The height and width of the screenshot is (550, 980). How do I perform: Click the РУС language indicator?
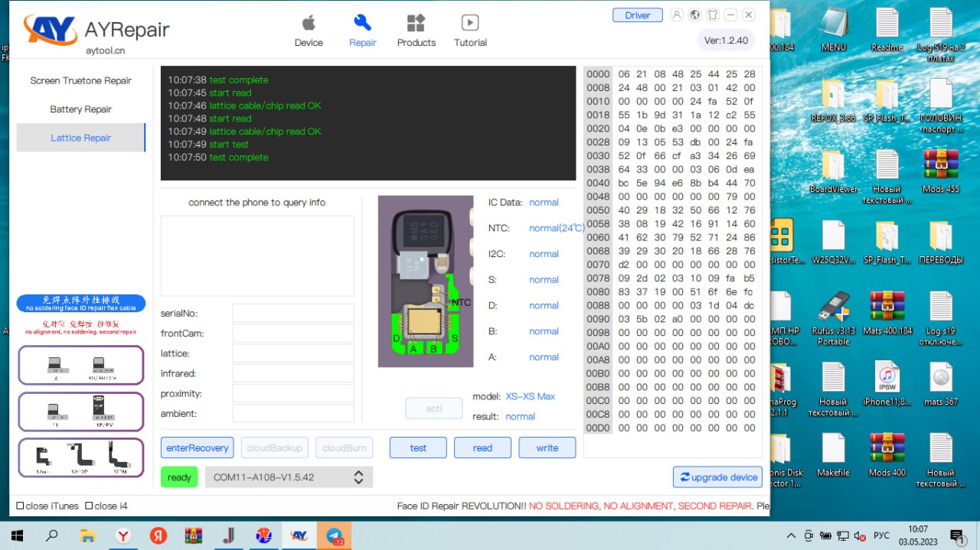pyautogui.click(x=882, y=535)
